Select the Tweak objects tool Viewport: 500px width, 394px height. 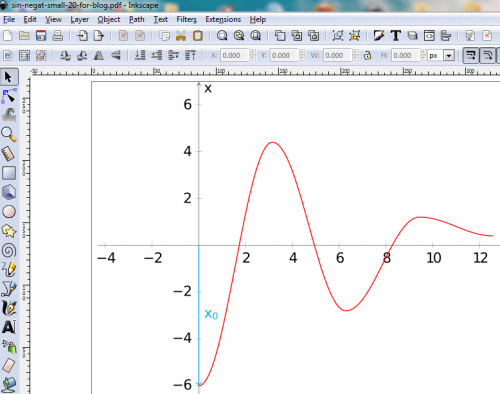pos(9,115)
